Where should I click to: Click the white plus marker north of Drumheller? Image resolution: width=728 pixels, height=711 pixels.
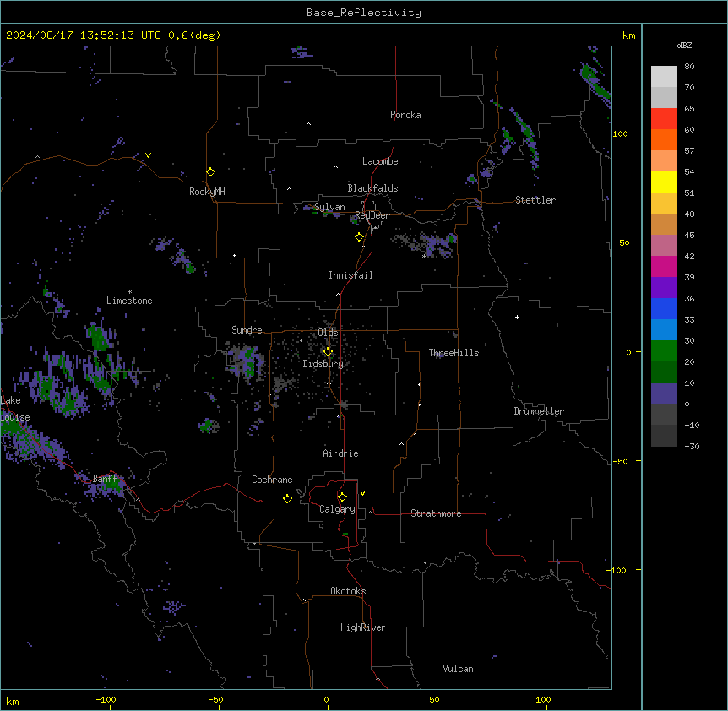coord(517,317)
